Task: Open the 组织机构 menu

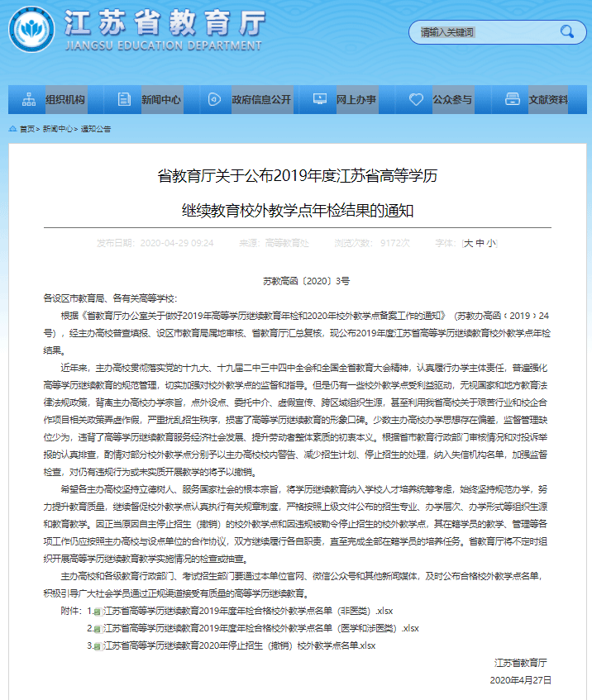Action: click(x=64, y=99)
